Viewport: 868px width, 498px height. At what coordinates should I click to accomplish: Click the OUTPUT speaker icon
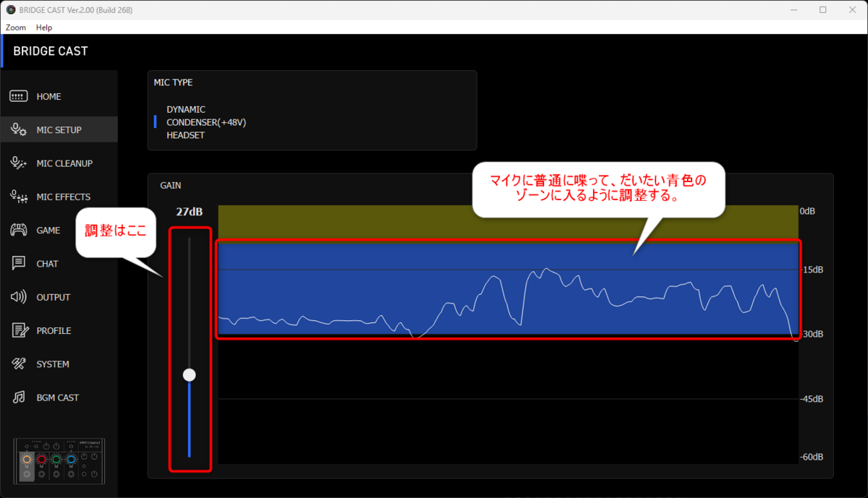pyautogui.click(x=19, y=297)
